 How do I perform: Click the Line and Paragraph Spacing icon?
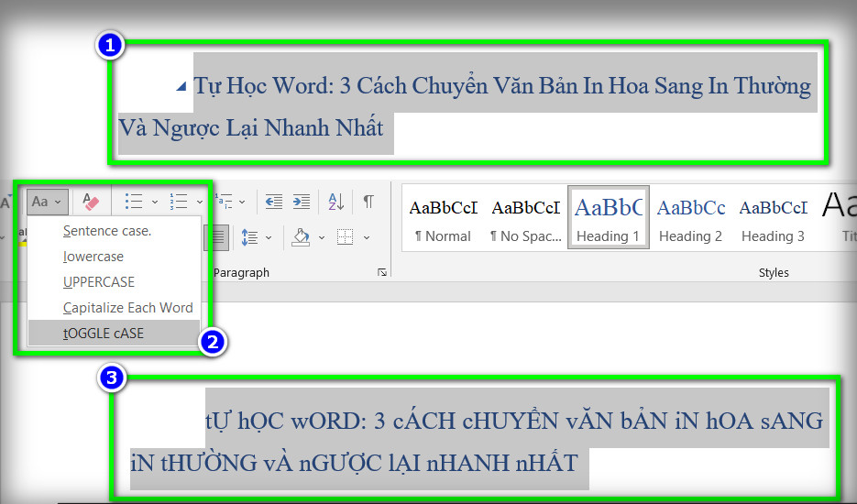[250, 237]
